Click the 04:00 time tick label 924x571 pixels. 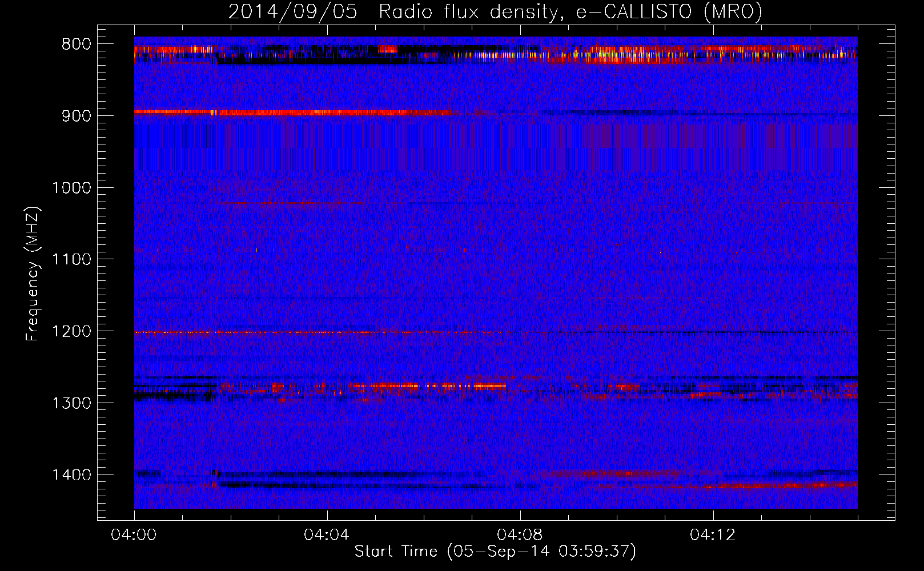pos(134,535)
